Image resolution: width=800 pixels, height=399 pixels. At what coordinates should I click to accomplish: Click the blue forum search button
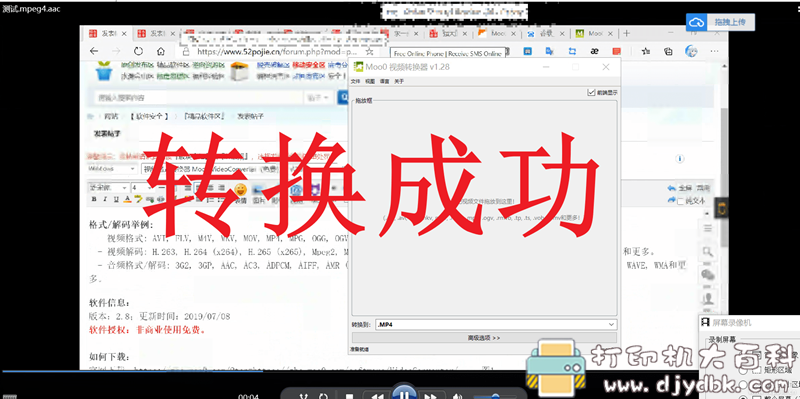click(343, 97)
